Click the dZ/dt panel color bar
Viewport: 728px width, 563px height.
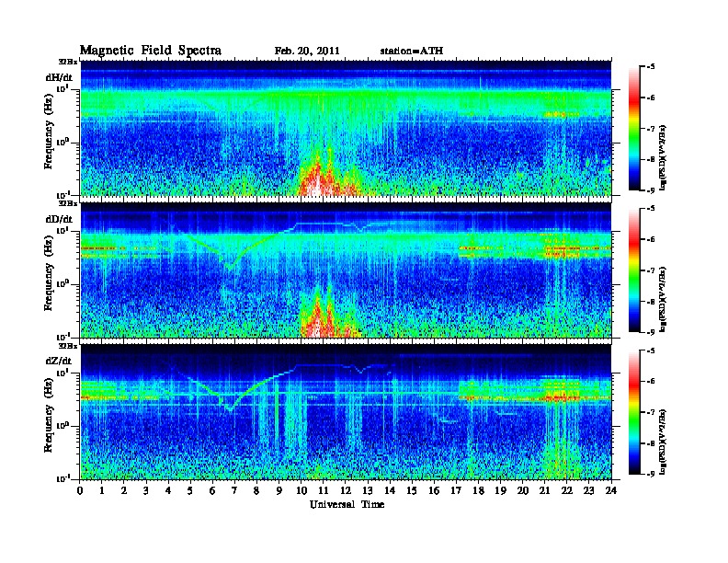(634, 412)
